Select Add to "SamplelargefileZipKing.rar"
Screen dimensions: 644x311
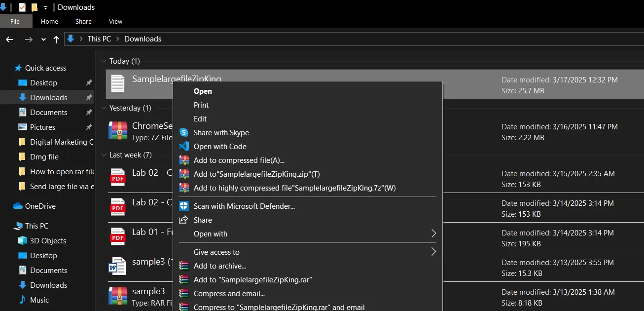(253, 279)
